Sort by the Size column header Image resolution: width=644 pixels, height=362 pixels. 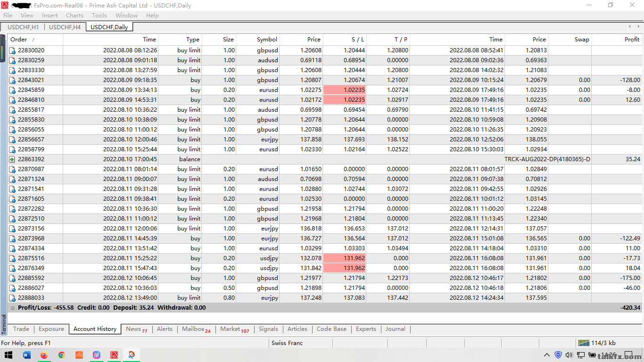(x=219, y=40)
